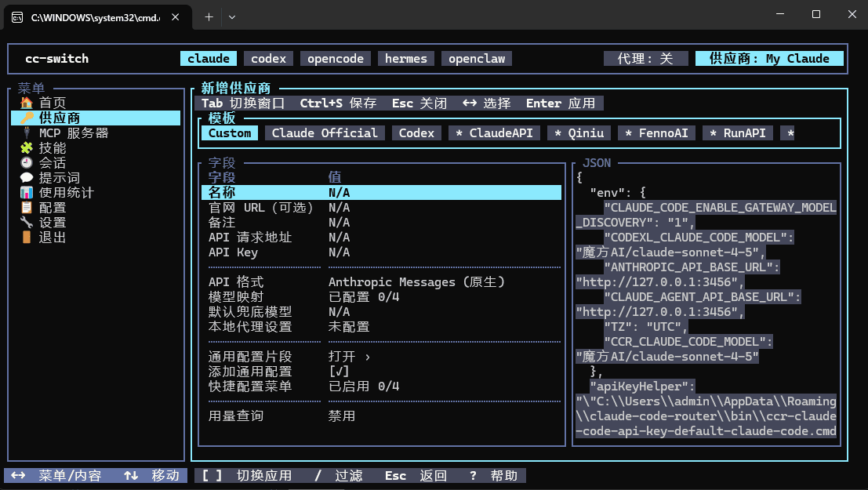Open the 首页 menu entry
Image resolution: width=868 pixels, height=490 pixels.
click(x=52, y=103)
